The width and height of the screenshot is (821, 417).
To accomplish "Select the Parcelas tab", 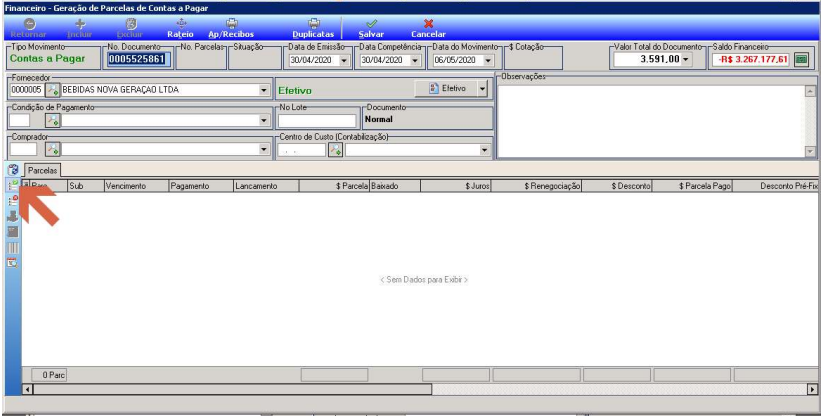I will click(x=42, y=170).
